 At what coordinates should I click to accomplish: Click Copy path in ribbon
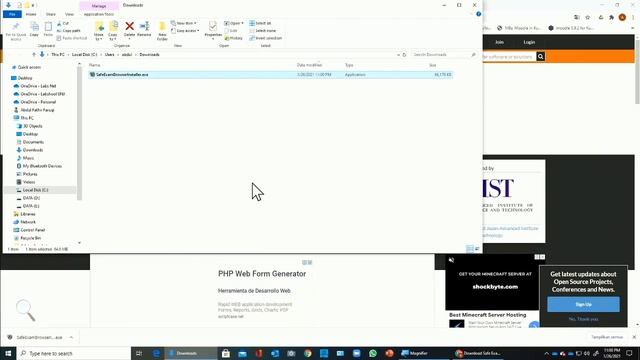(x=69, y=31)
